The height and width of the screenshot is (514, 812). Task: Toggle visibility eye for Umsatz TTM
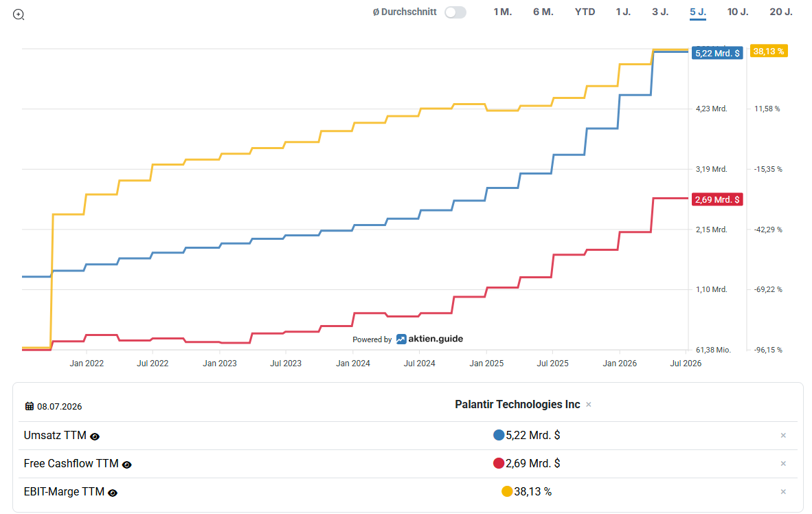point(95,437)
